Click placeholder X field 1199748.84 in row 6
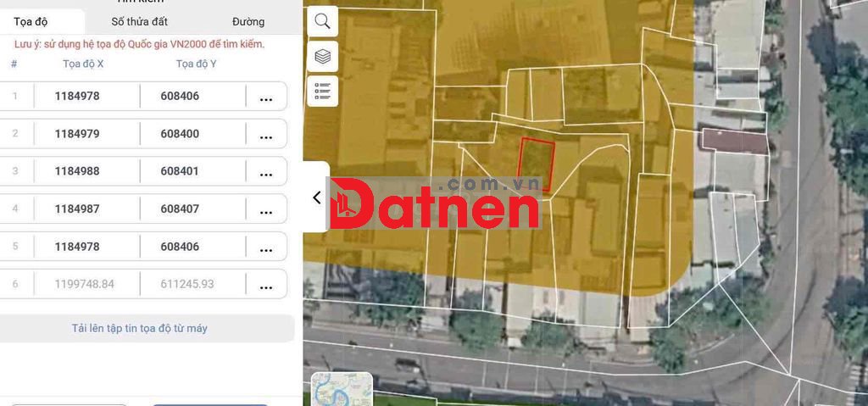The image size is (868, 406). click(84, 285)
